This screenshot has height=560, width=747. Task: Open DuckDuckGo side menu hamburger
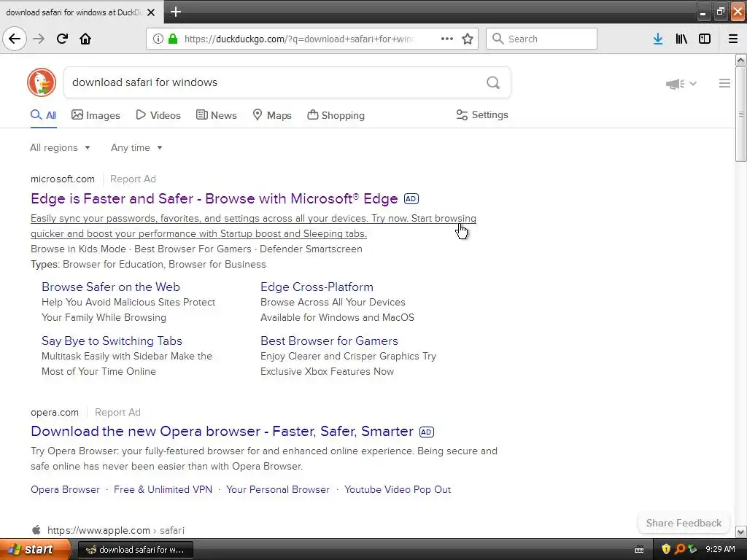[724, 83]
